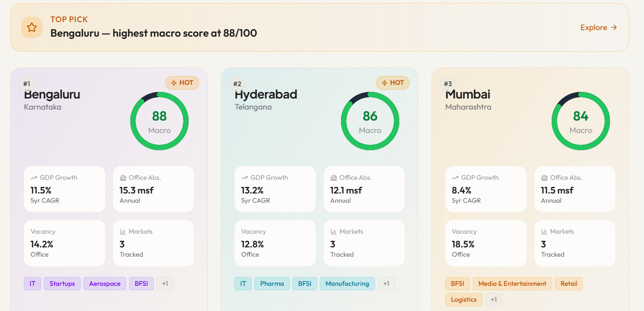Select the Startups tag on Bengaluru
644x311 pixels.
tap(62, 284)
